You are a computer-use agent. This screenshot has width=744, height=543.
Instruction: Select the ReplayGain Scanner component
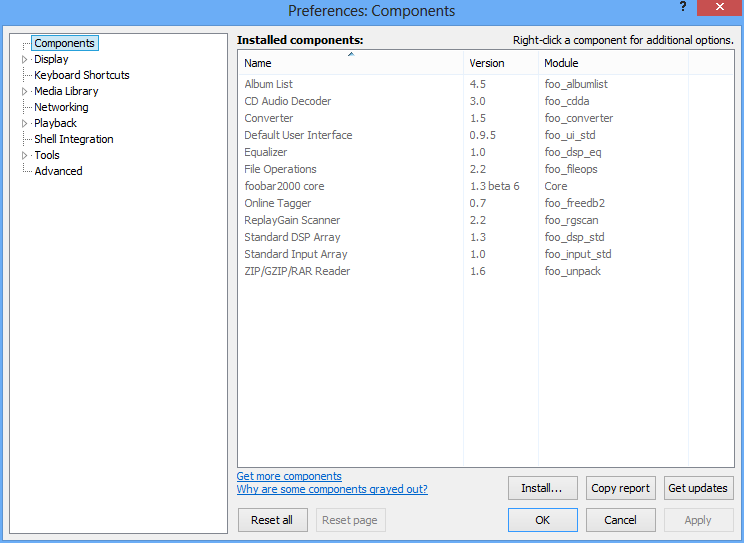[486, 220]
